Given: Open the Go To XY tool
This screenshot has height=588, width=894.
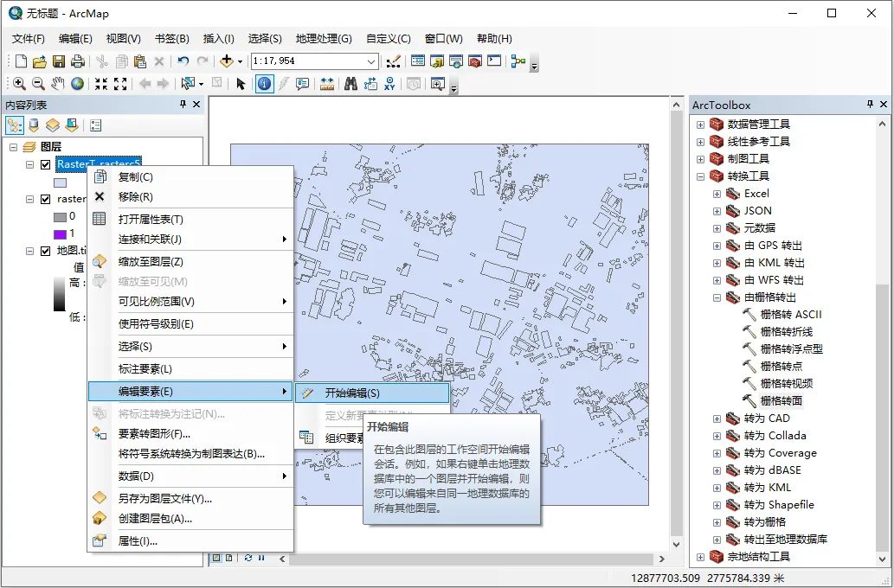Looking at the screenshot, I should click(389, 84).
